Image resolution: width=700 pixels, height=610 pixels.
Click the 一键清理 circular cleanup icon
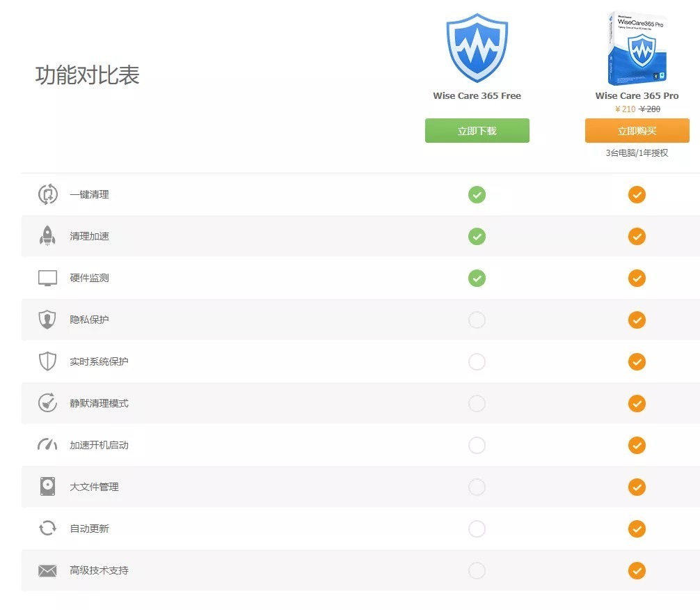coord(47,194)
